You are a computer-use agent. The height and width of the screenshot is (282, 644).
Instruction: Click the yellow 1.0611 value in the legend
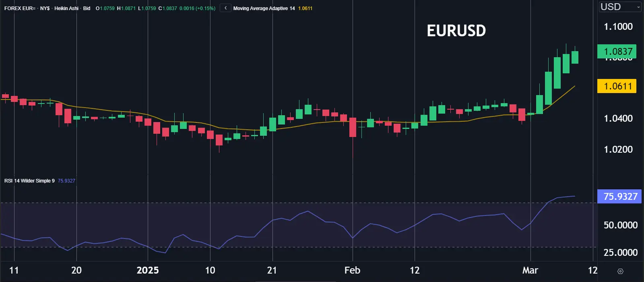pyautogui.click(x=305, y=8)
